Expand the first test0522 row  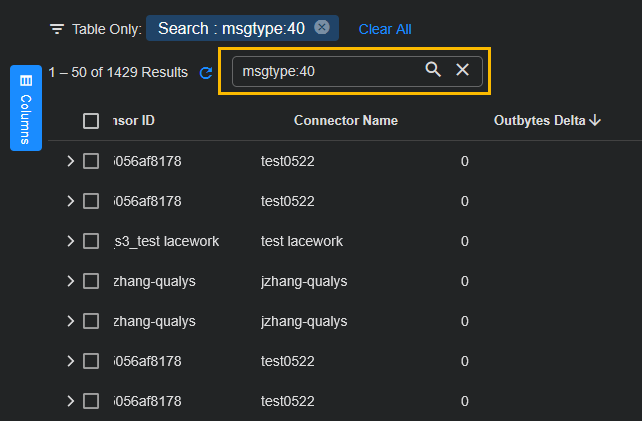tap(70, 161)
